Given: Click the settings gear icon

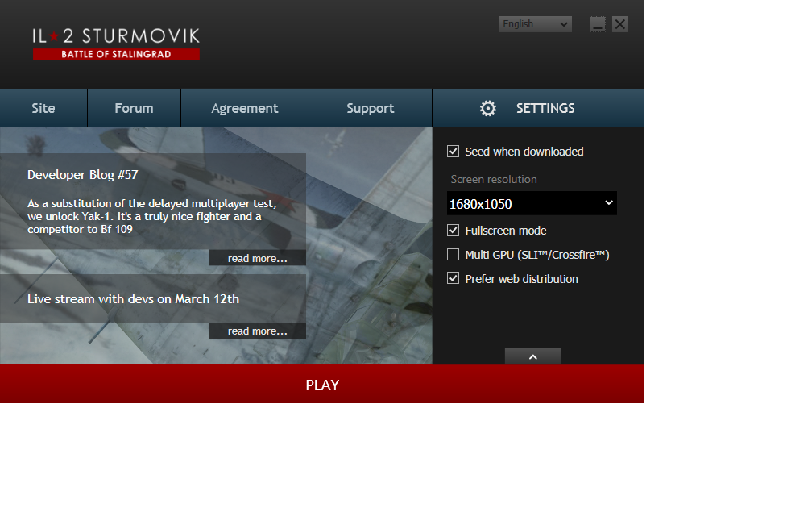Looking at the screenshot, I should click(x=487, y=108).
